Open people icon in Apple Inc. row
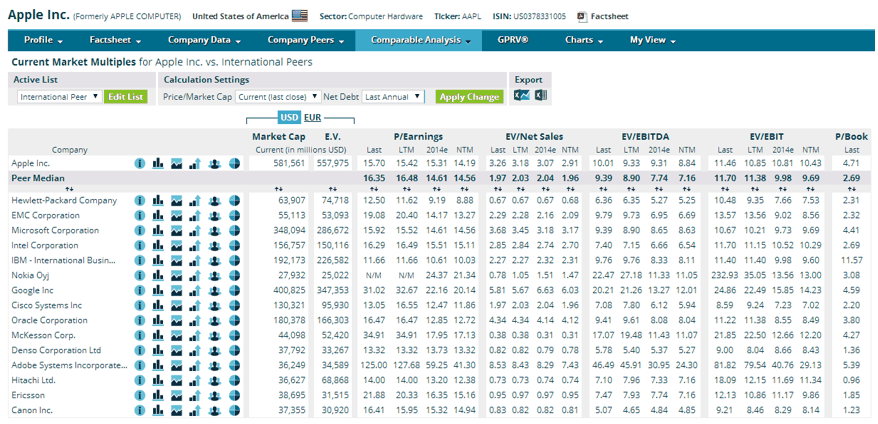Viewport: 878px width, 424px height. 215,164
